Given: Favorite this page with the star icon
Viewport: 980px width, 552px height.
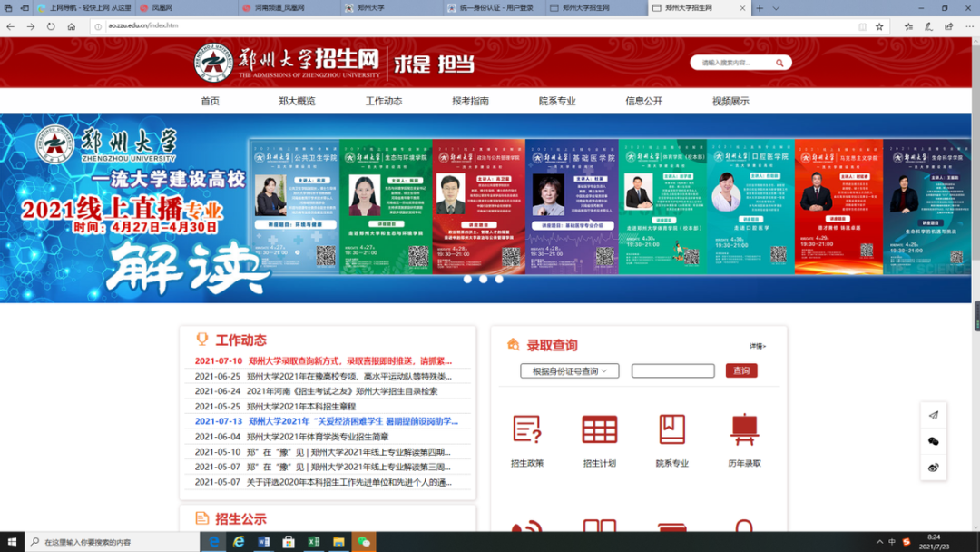Looking at the screenshot, I should (x=879, y=26).
